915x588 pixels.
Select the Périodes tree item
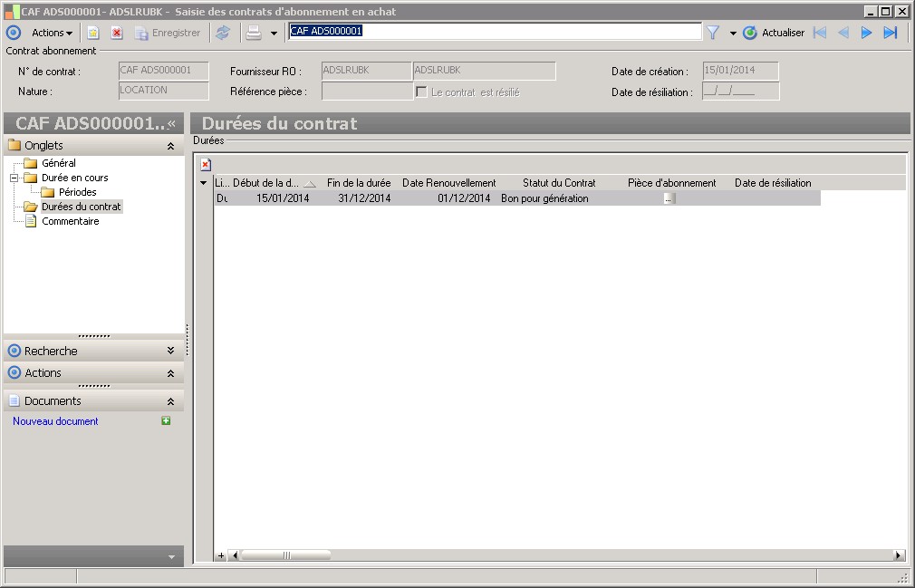[x=78, y=192]
